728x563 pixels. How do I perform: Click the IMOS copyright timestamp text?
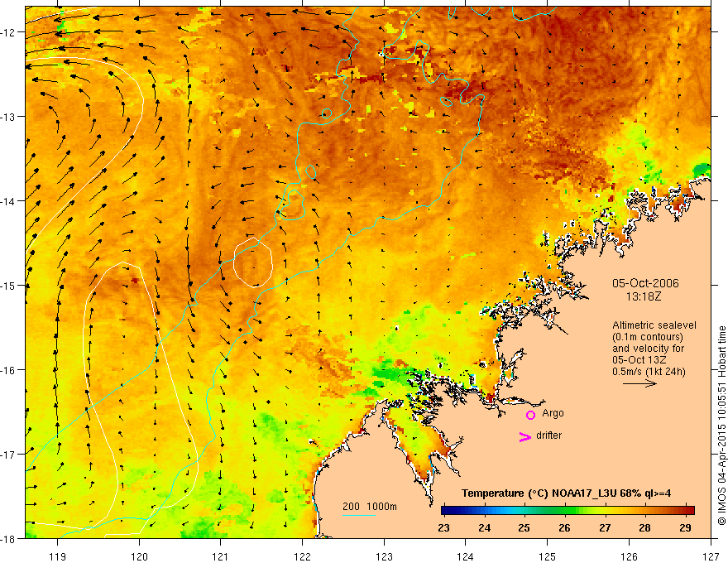pyautogui.click(x=722, y=426)
